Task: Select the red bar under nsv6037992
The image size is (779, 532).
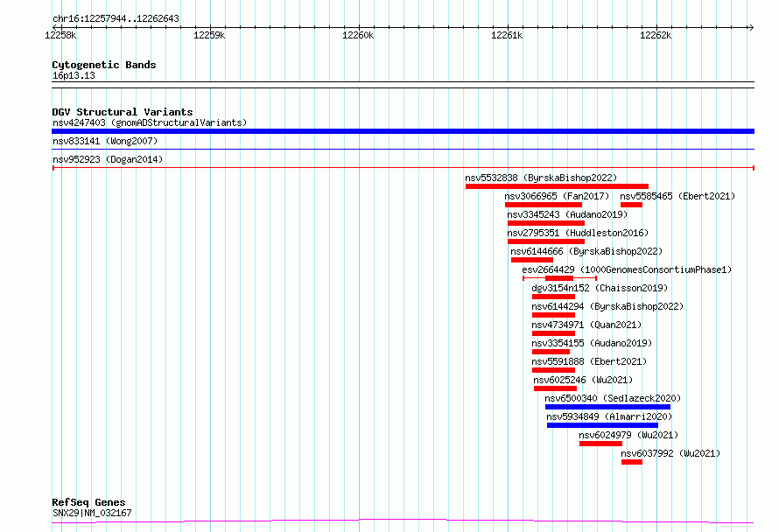Action: (631, 462)
